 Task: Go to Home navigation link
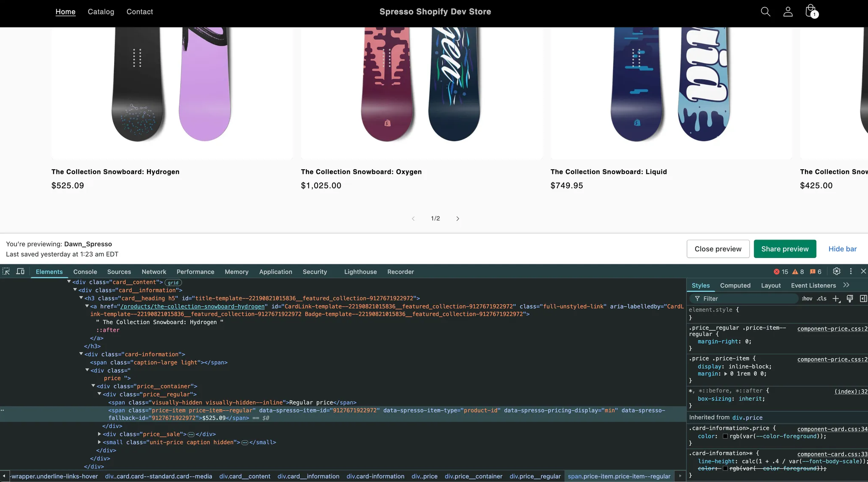pos(66,12)
